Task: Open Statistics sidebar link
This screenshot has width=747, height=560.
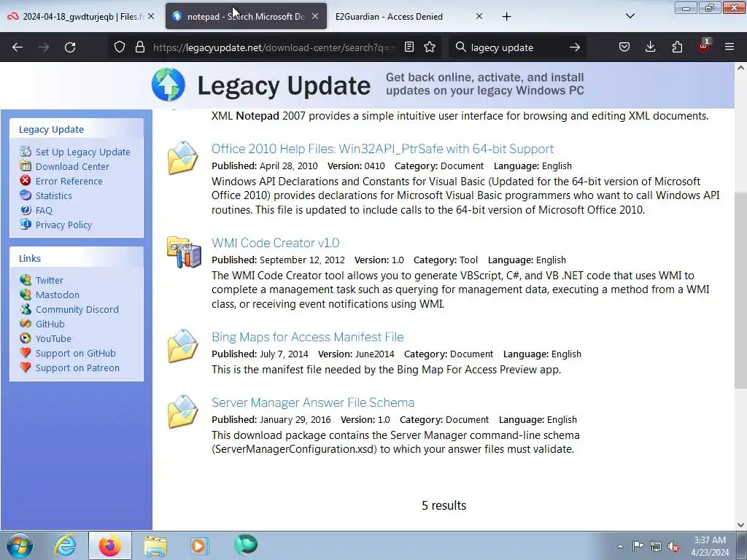Action: click(x=54, y=195)
